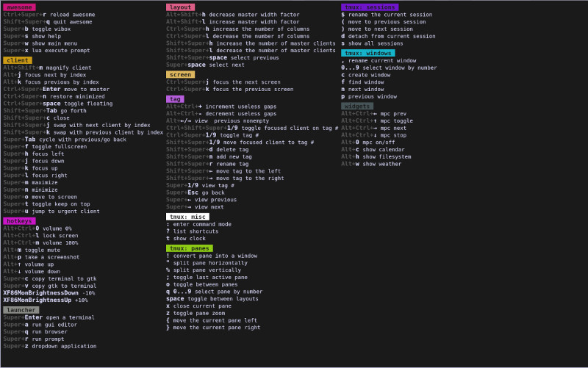Select the 'toggle mute' hotkey line
This screenshot has width=588, height=368.
click(32, 250)
